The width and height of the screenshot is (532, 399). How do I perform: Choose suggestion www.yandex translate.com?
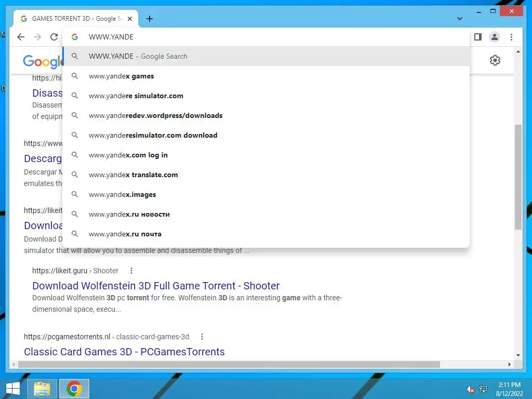tap(267, 175)
